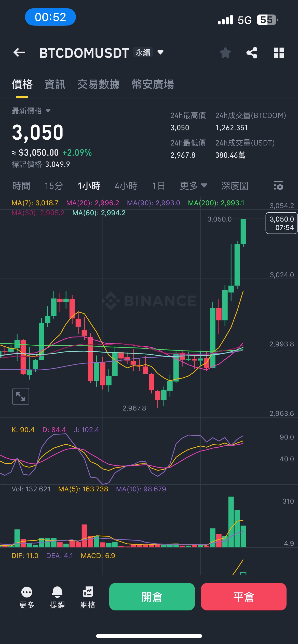298x644 pixels.
Task: Select the 時間 chart view
Action: pyautogui.click(x=21, y=186)
